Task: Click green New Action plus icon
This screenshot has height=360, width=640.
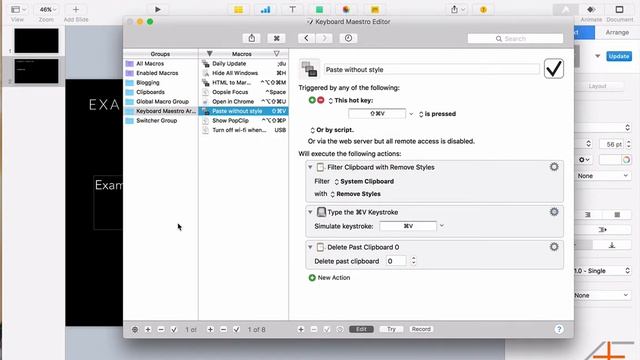Action: pyautogui.click(x=312, y=278)
